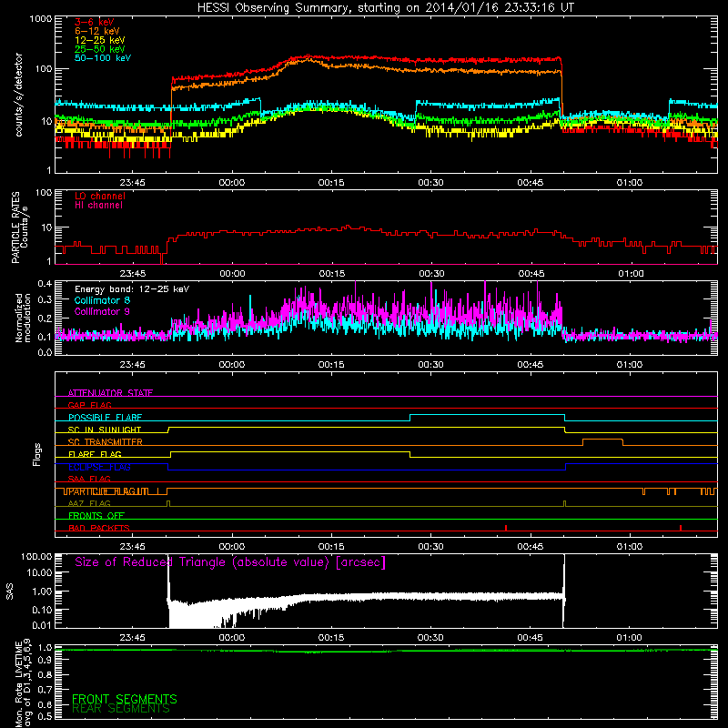This screenshot has height=728, width=728.
Task: Click the 'FRONTS OFF' flag label
Action: 96,516
